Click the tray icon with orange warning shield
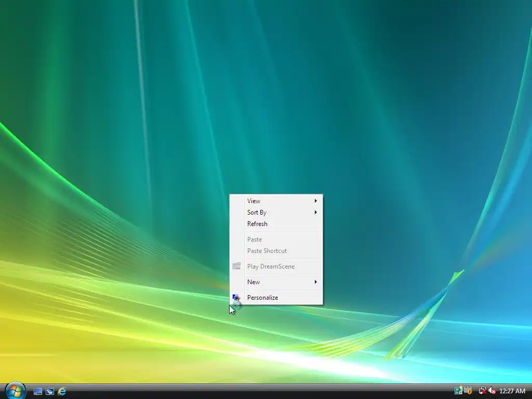Screen dimensions: 532x399 [468, 391]
